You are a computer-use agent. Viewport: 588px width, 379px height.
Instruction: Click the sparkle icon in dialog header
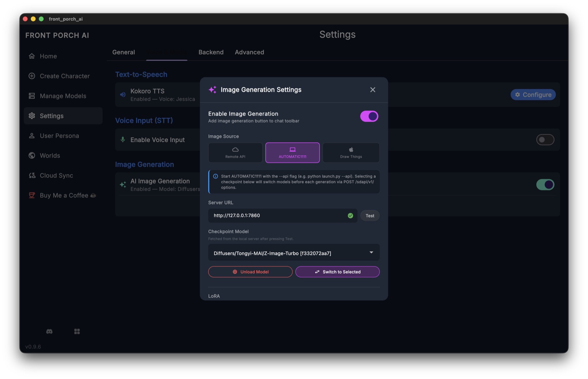213,90
